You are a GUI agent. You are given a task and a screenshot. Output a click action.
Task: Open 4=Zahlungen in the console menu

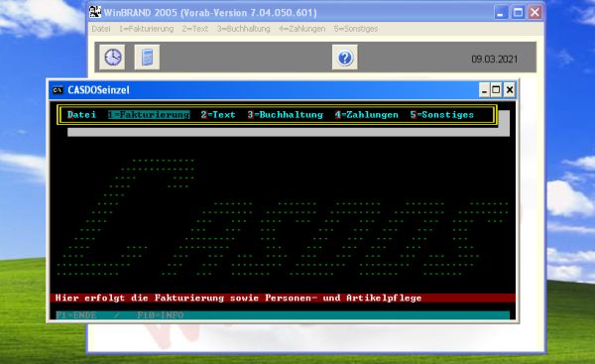(367, 115)
